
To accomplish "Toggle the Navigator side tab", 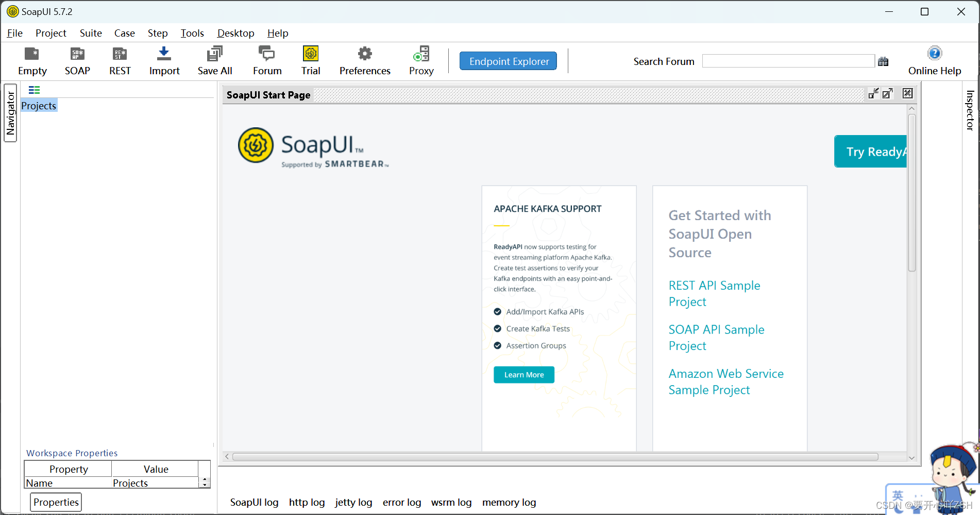I will [10, 113].
